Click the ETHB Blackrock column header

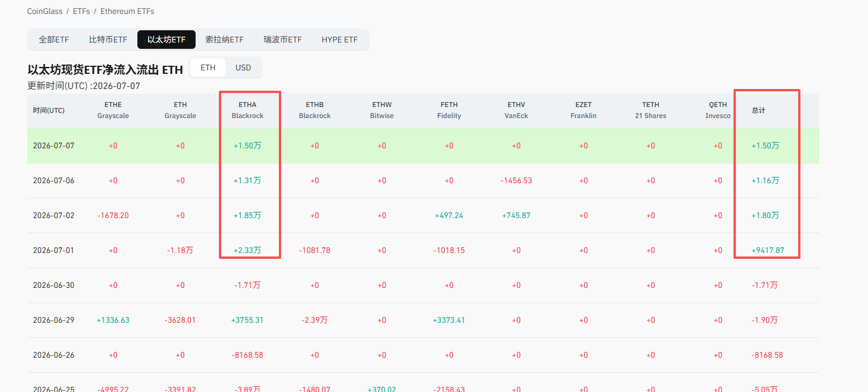click(x=314, y=111)
